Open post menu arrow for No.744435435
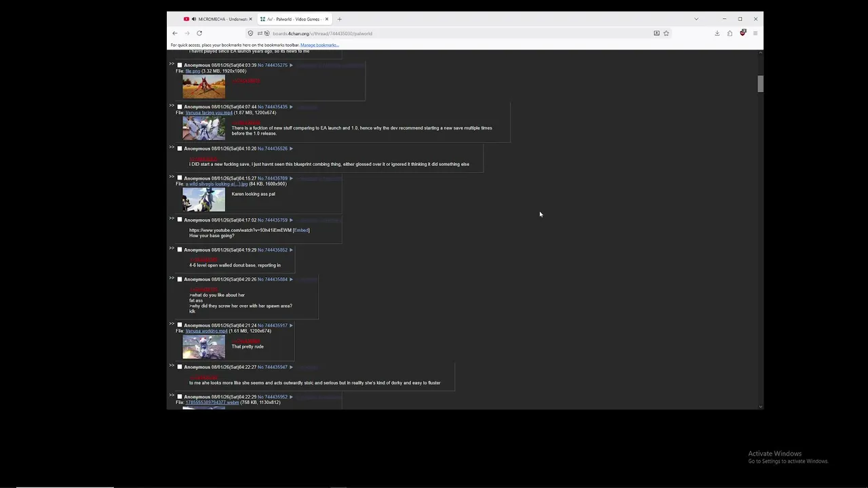Screen dimensions: 868x488 click(292, 107)
